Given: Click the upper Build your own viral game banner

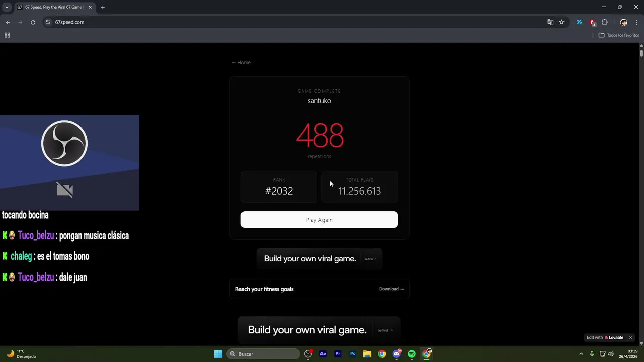Looking at the screenshot, I should point(319,258).
